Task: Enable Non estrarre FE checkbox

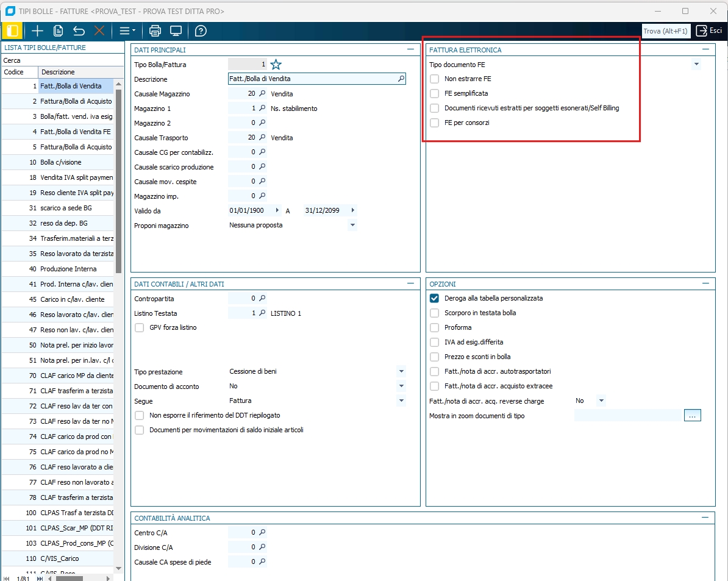Action: [435, 79]
